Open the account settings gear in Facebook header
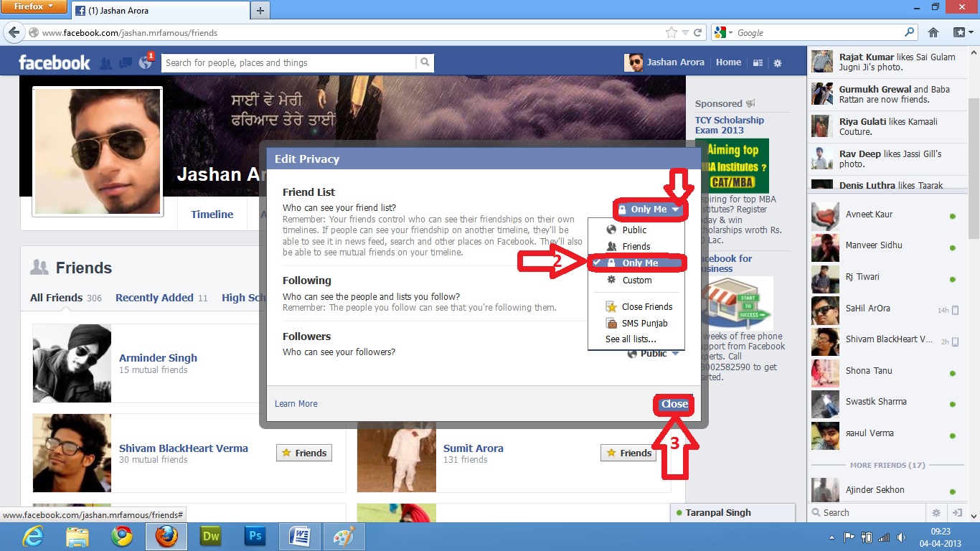 point(778,63)
